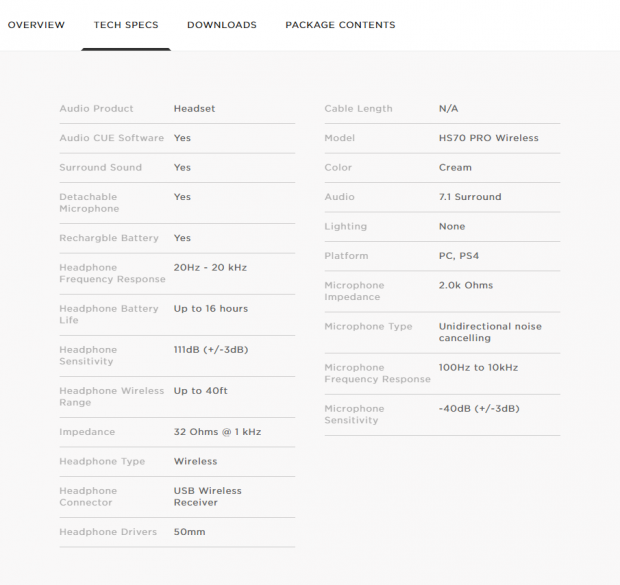This screenshot has height=585, width=620.
Task: Click 'Yes' beside Surround Sound
Action: [x=182, y=167]
